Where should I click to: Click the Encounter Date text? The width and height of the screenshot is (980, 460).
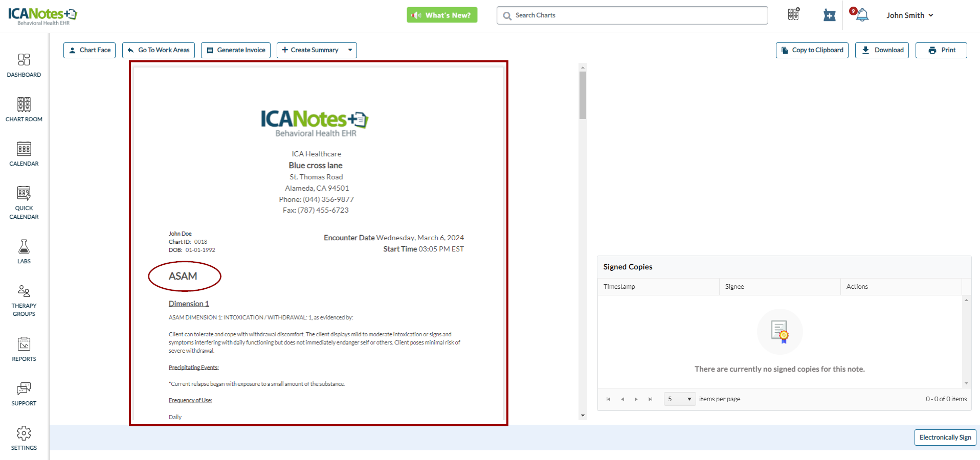coord(394,238)
